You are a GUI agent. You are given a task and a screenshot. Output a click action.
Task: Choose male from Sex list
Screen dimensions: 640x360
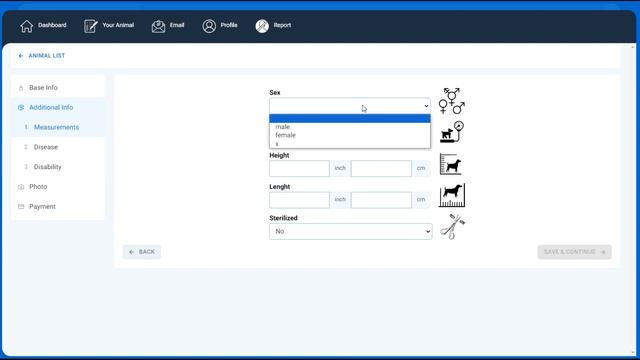tap(350, 127)
